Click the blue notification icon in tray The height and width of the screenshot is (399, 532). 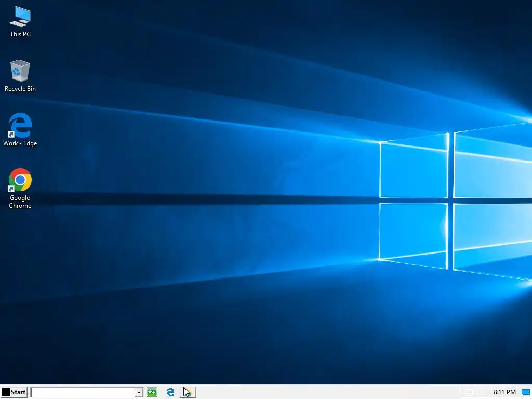click(526, 393)
